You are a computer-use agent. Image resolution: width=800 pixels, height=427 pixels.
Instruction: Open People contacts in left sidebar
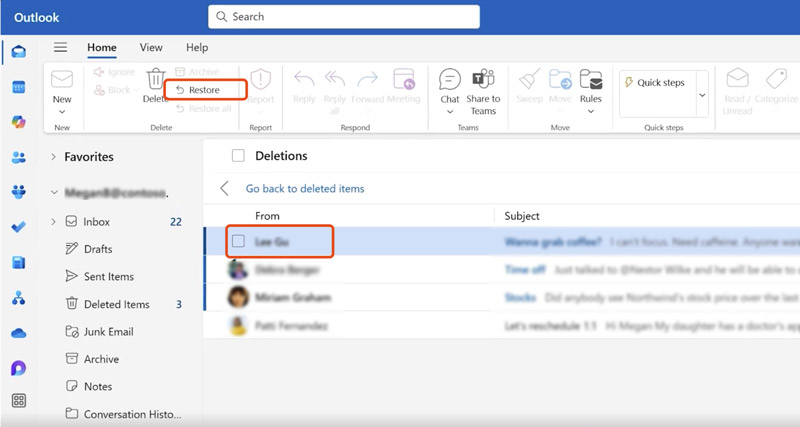(x=19, y=157)
